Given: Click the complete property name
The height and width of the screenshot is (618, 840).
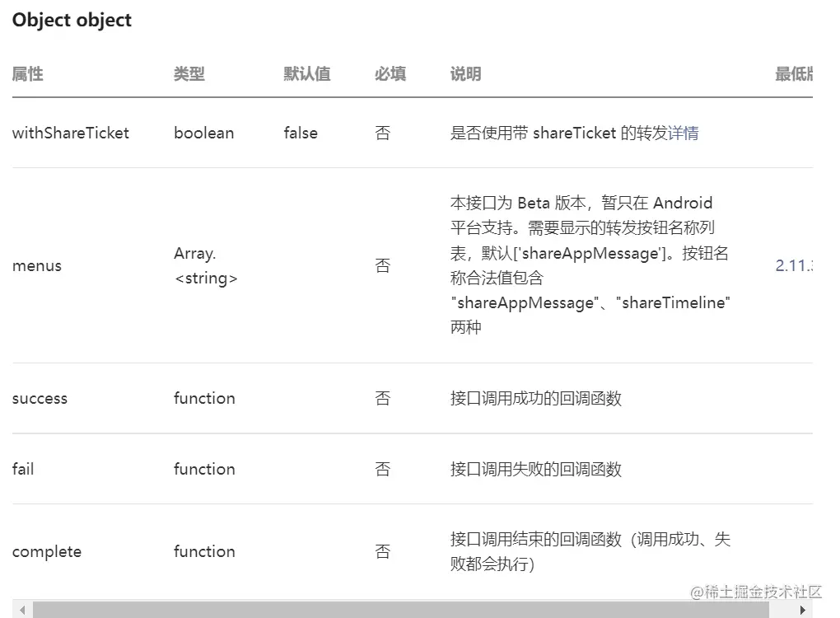Looking at the screenshot, I should tap(47, 551).
